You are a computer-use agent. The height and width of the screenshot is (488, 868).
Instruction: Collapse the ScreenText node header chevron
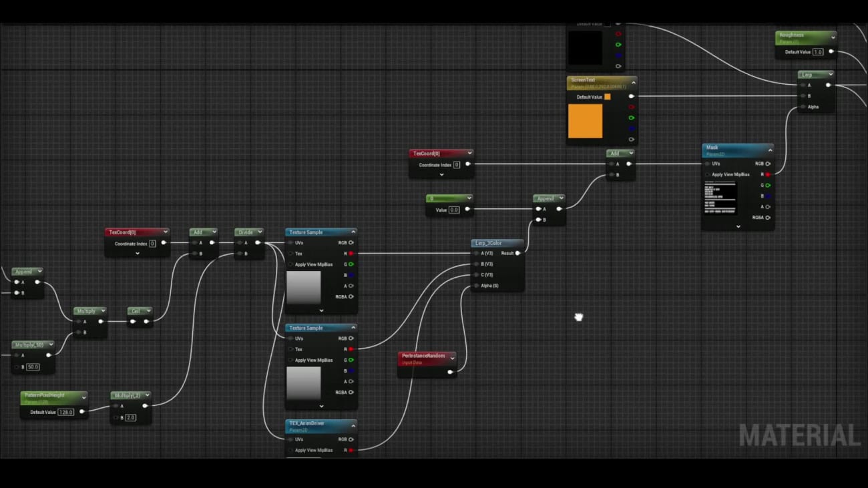click(633, 83)
